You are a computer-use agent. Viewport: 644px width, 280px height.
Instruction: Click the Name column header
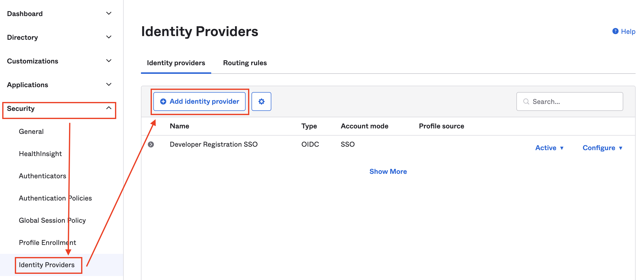pos(179,126)
